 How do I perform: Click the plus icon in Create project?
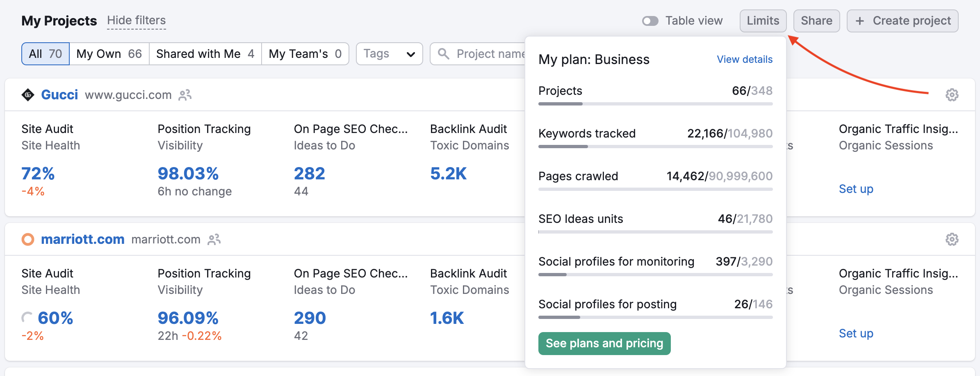click(860, 21)
